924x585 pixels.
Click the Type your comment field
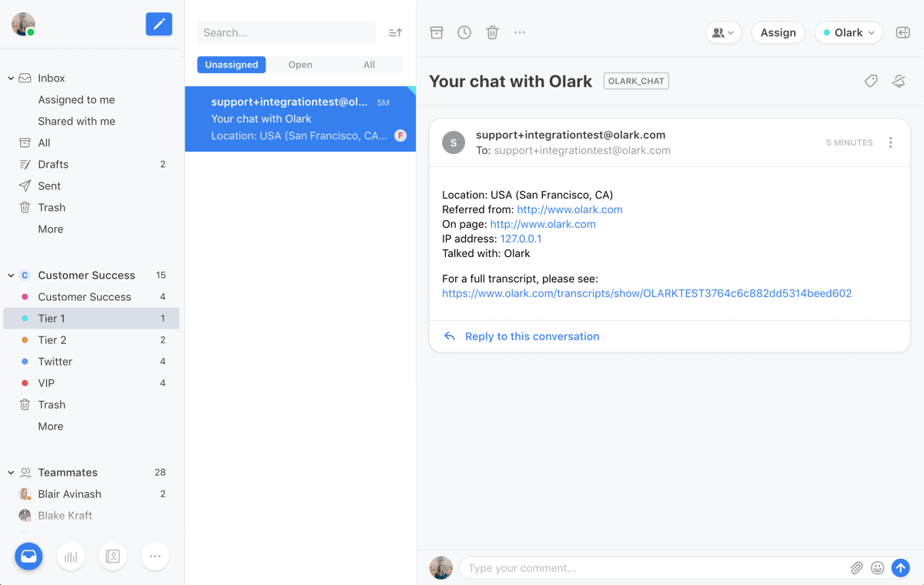(651, 568)
